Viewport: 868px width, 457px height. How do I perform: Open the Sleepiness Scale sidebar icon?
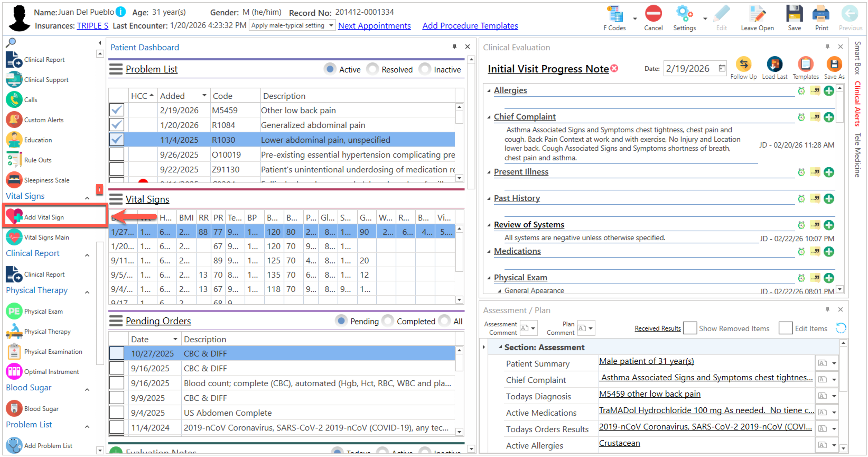coord(14,180)
